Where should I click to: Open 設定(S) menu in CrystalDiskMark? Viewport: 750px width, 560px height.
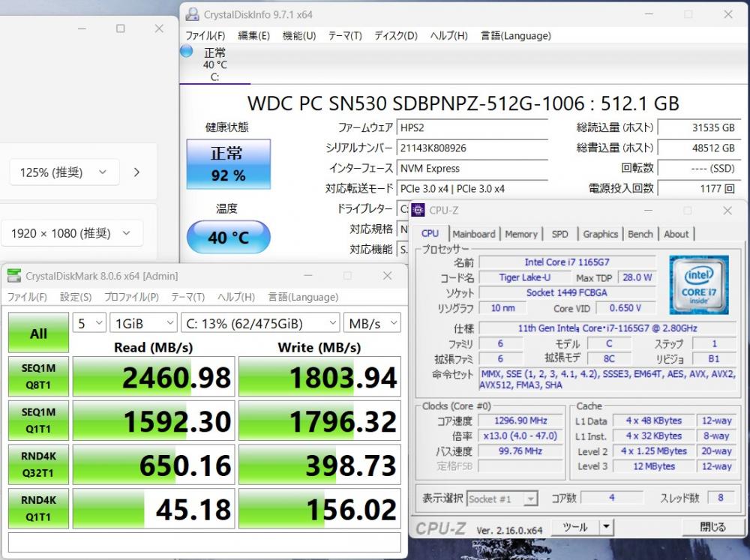click(x=76, y=297)
